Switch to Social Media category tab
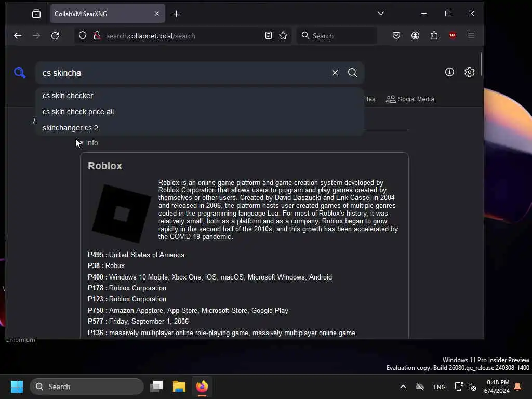Screen dimensions: 532x399 point(410,99)
